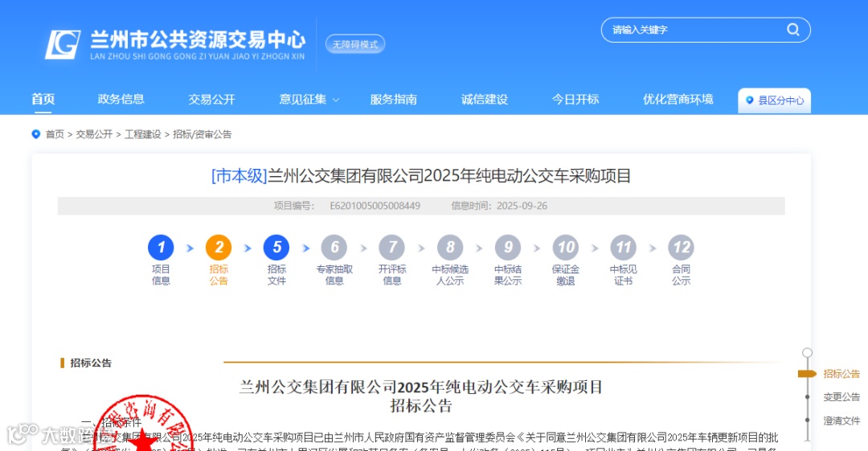Image resolution: width=868 pixels, height=451 pixels.
Task: Open step 7 开评标信息
Action: [x=392, y=260]
